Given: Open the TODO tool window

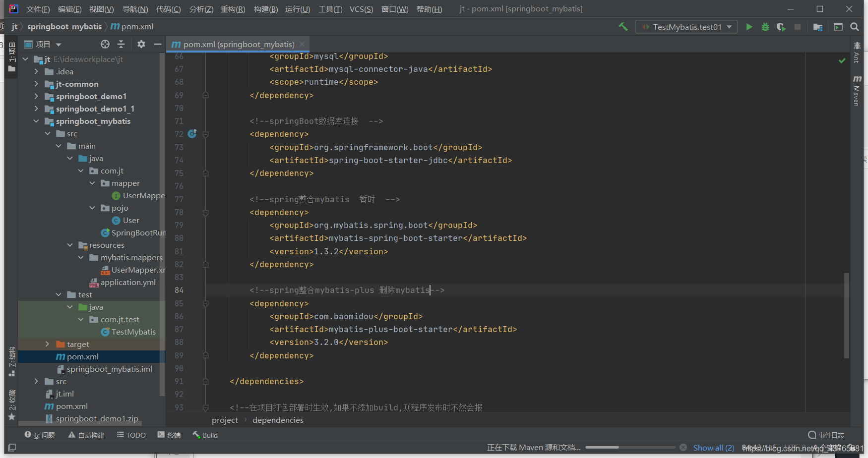Looking at the screenshot, I should point(131,435).
